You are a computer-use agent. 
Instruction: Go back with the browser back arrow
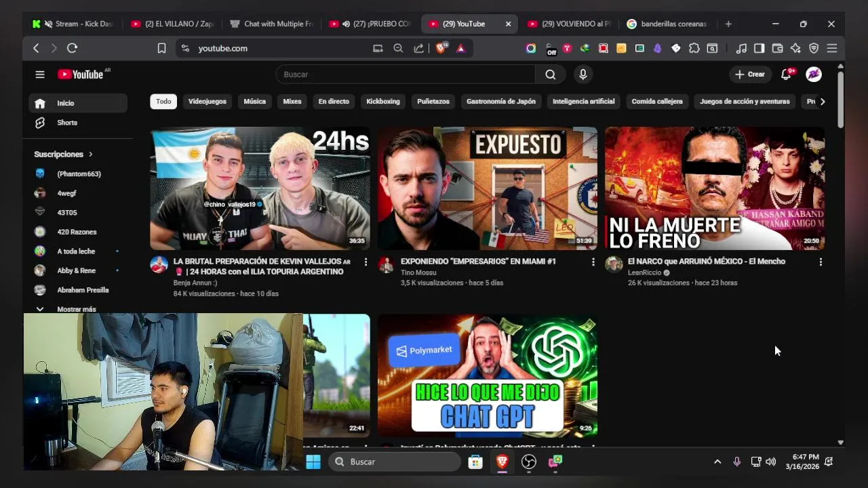pos(36,48)
